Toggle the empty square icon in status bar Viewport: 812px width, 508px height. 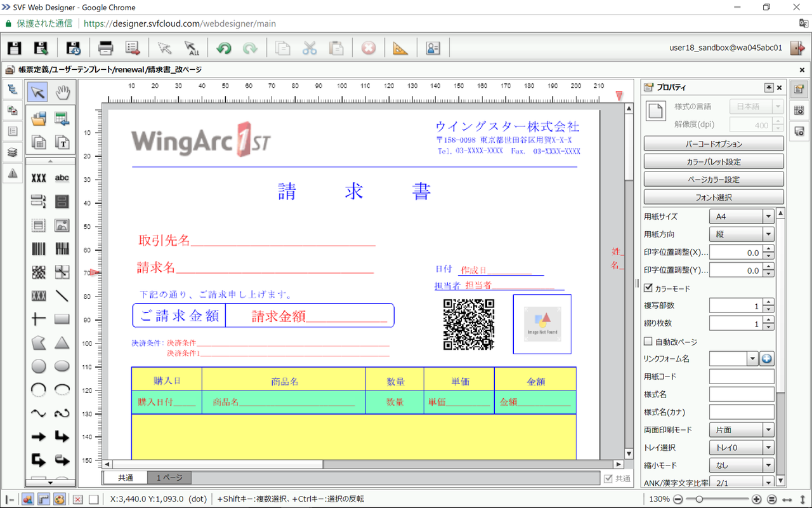click(x=93, y=499)
